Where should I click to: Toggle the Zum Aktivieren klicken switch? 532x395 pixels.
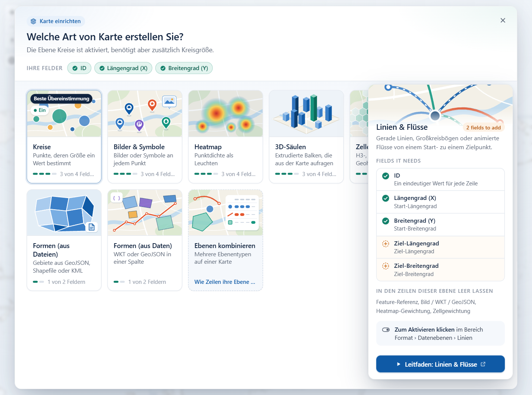(x=386, y=330)
